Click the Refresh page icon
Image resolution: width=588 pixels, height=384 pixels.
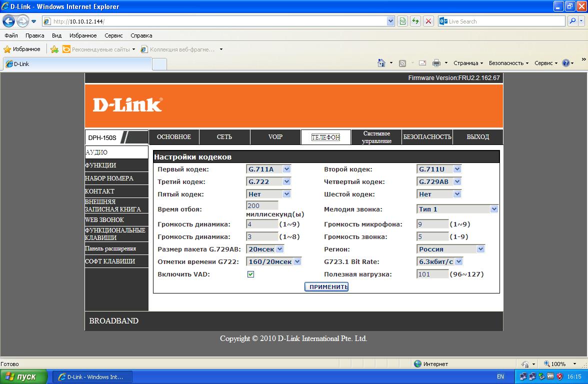pos(415,21)
